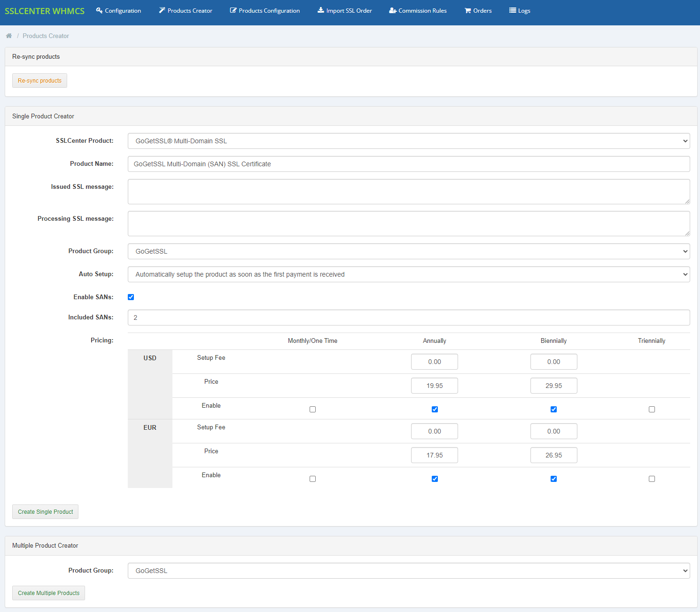Click the Multiple Product Creator heading
The width and height of the screenshot is (700, 612).
coord(45,545)
